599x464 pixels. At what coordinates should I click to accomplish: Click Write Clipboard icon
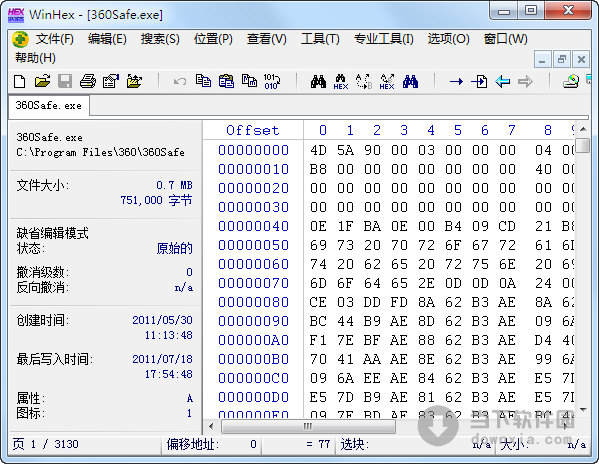pos(249,81)
